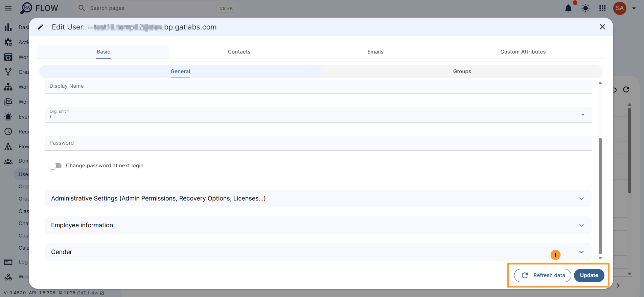Select the Groups sub-tab
The width and height of the screenshot is (644, 297).
tap(462, 71)
